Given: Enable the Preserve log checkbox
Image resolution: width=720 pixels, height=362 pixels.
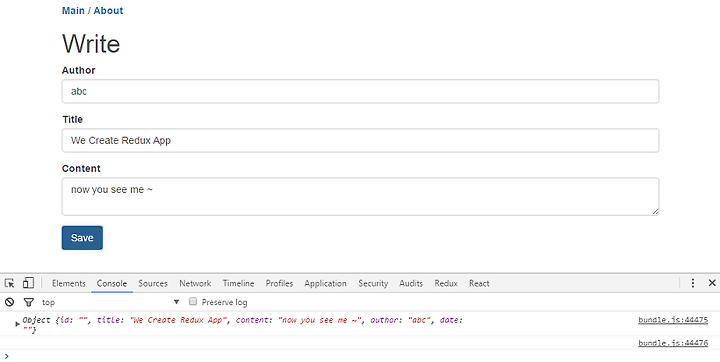Looking at the screenshot, I should (x=193, y=301).
